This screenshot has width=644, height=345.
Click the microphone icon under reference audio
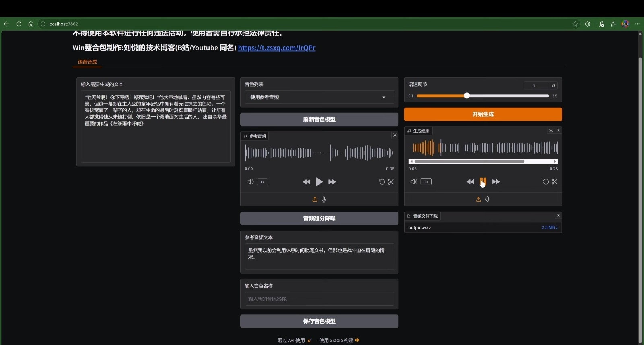(x=324, y=200)
